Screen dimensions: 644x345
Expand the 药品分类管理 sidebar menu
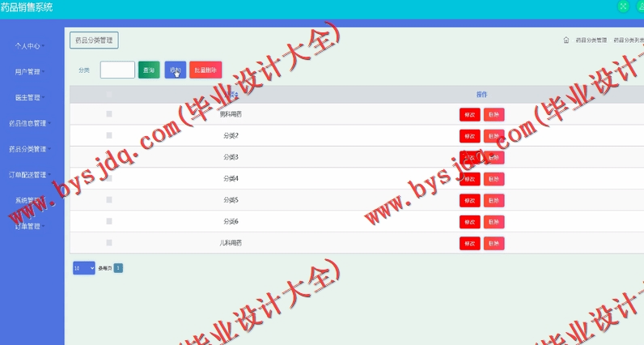coord(30,149)
